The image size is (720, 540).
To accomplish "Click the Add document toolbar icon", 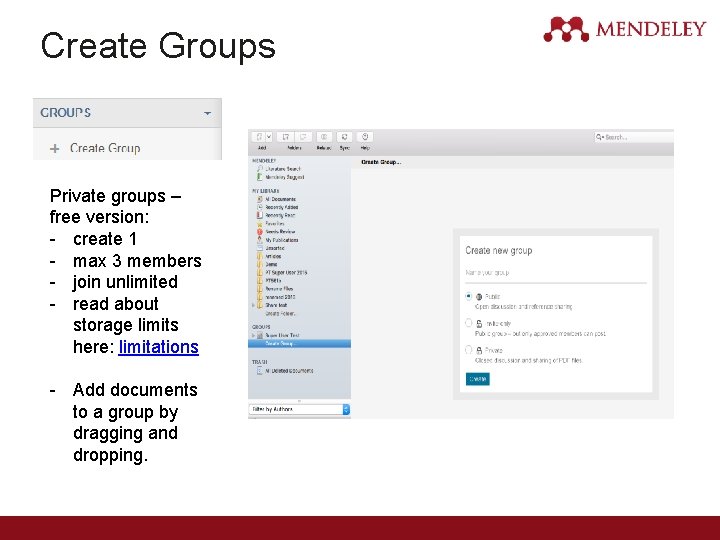I will pos(259,137).
